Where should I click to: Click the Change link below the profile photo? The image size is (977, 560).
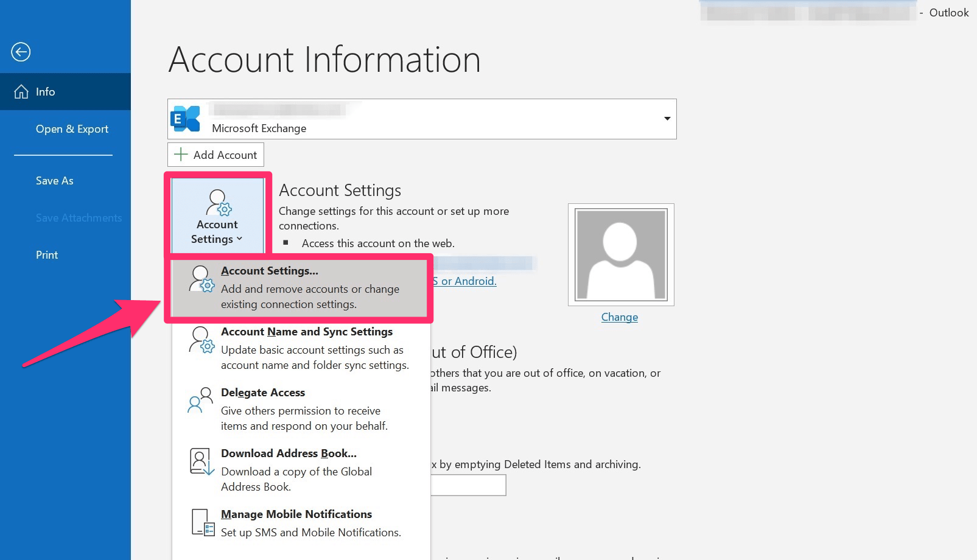tap(619, 317)
